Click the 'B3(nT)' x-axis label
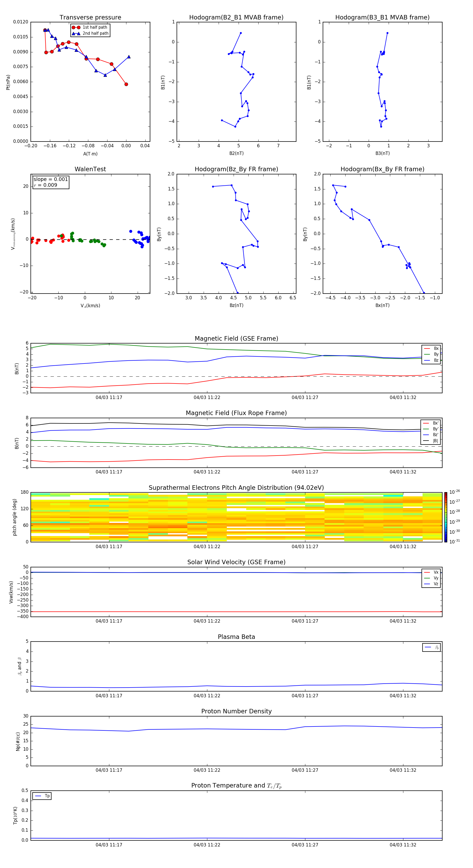This screenshot has height=868, width=473. pos(382,153)
